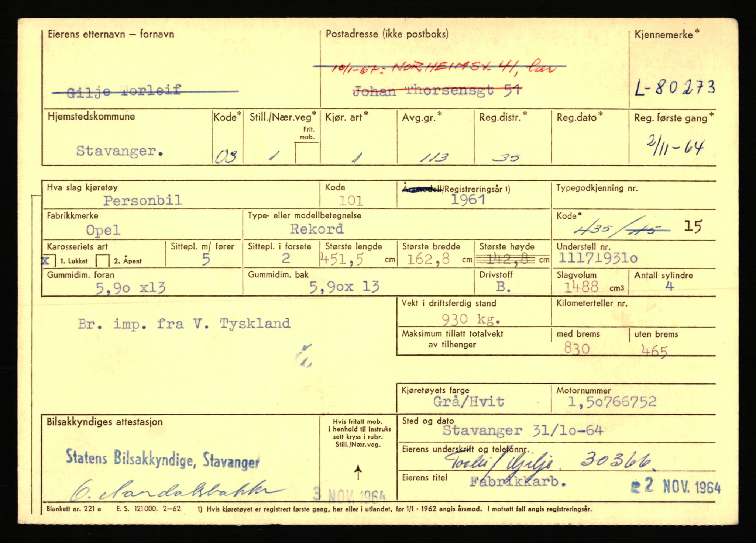Select the chassis number 111719310
This screenshot has height=543, width=756.
pyautogui.click(x=598, y=258)
